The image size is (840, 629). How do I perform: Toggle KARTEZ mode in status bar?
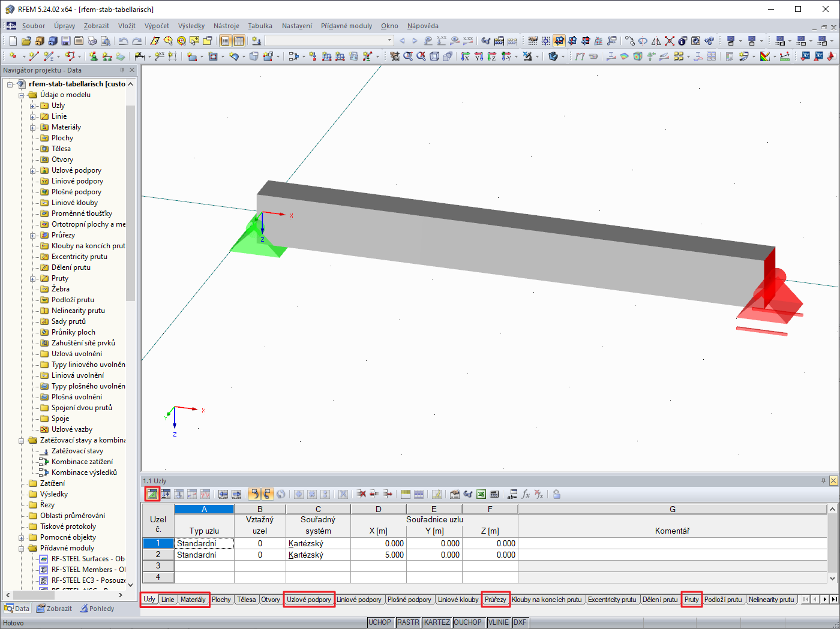tap(437, 622)
